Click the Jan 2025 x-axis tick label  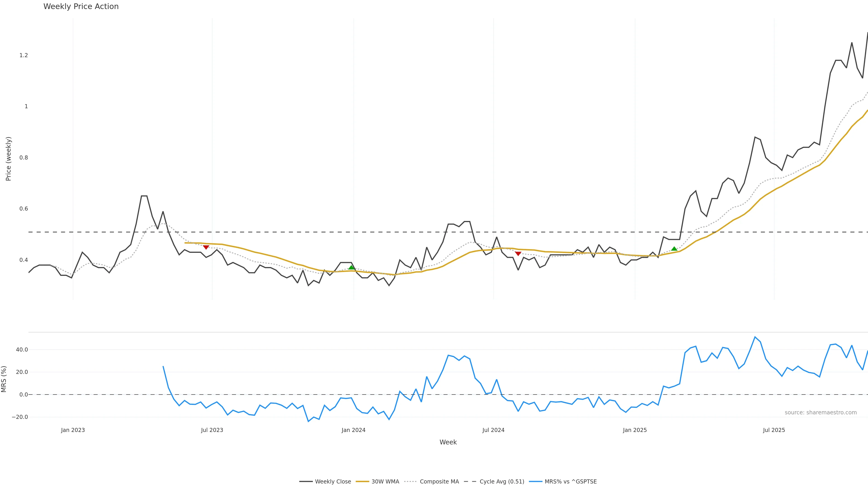point(634,430)
